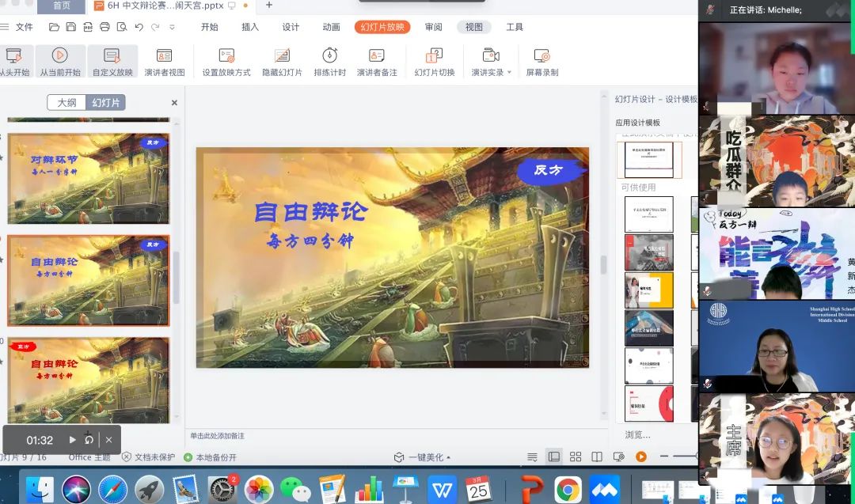
Task: Open the hamburger file menu icon
Action: [x=5, y=27]
